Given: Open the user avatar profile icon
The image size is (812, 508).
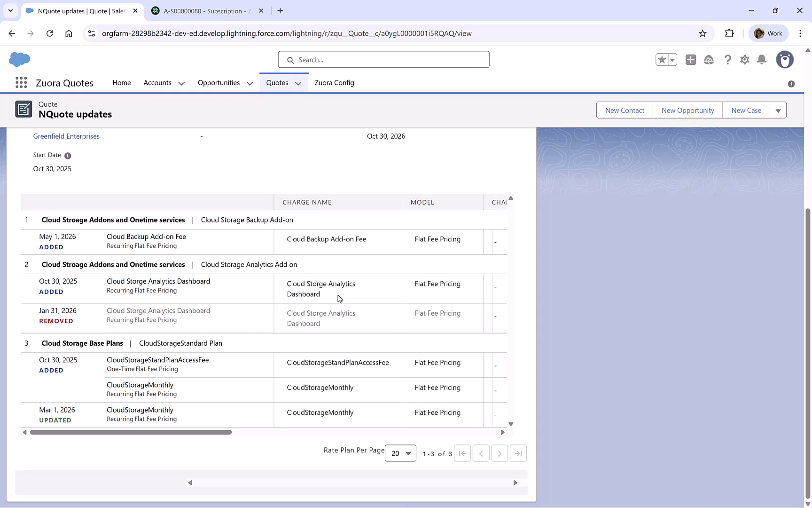Looking at the screenshot, I should point(785,60).
